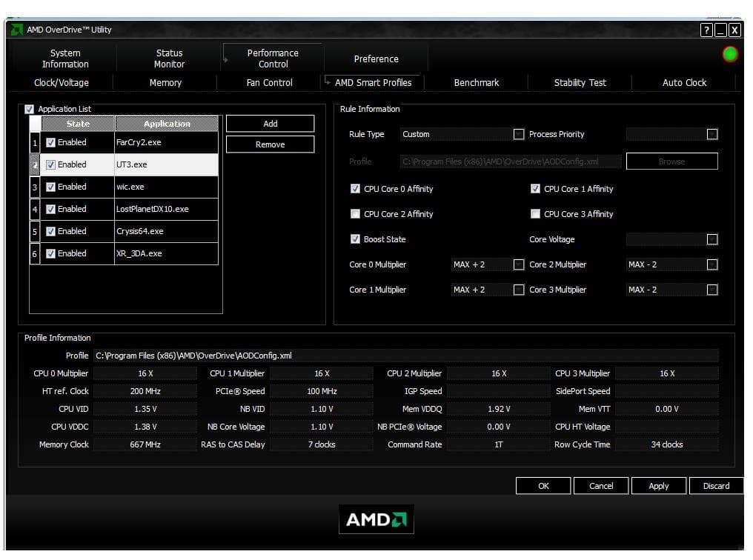The width and height of the screenshot is (753, 560).
Task: Select the Performance Control tab
Action: click(x=273, y=59)
